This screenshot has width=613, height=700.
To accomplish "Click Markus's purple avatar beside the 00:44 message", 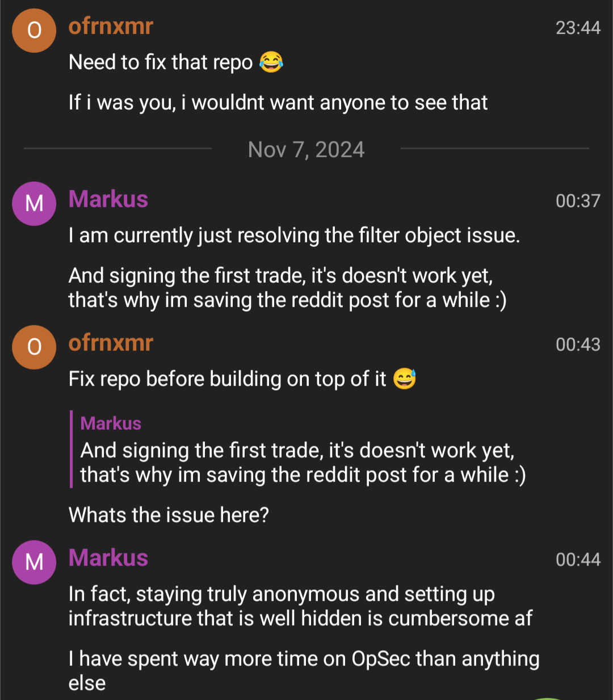I will point(34,562).
